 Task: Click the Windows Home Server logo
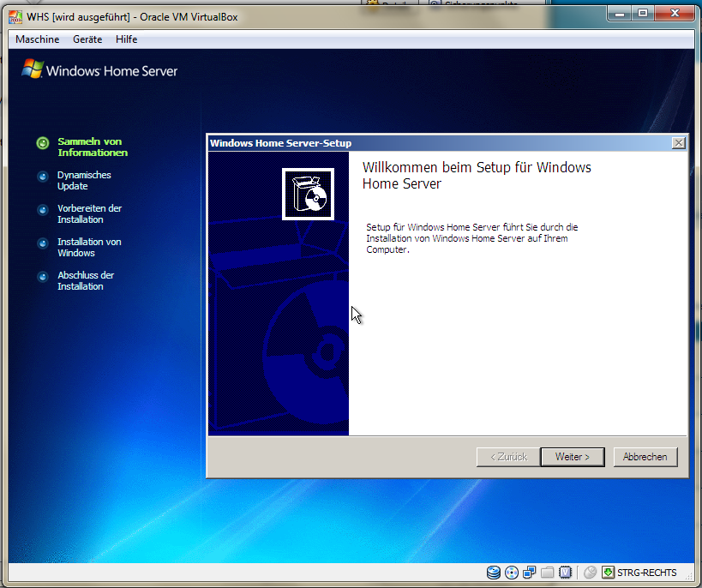(99, 69)
